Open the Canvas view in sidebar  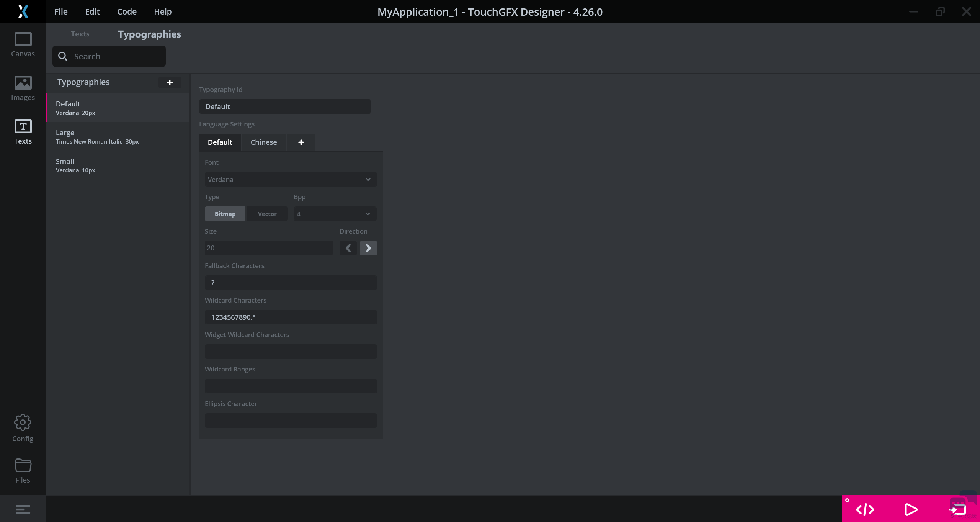coord(23,45)
